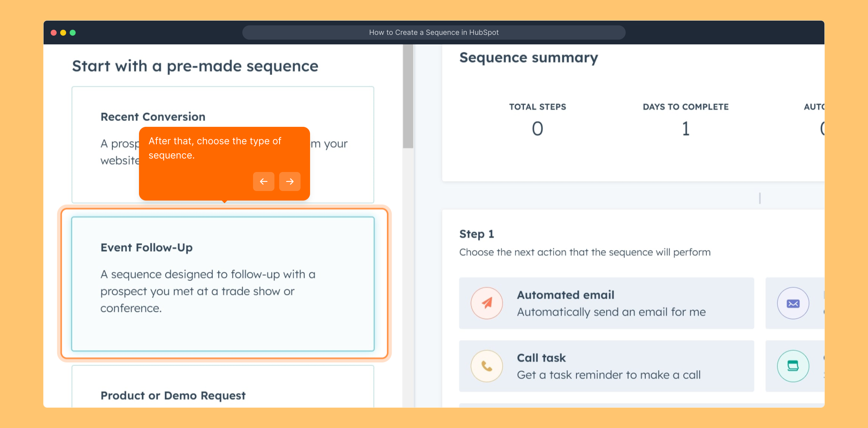Click the purple envelope email icon

(793, 303)
